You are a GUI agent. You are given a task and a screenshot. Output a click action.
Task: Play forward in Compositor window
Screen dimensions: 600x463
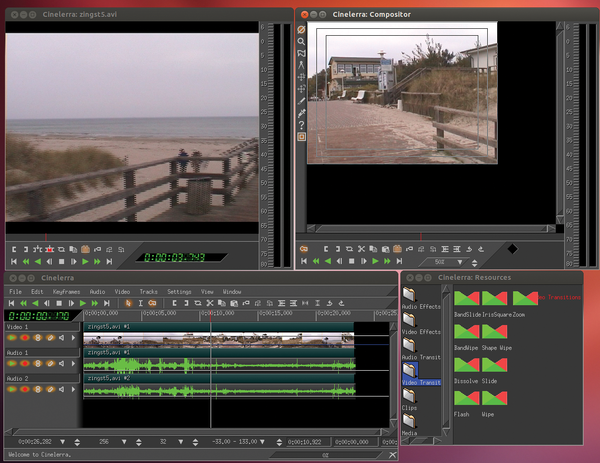(x=375, y=261)
